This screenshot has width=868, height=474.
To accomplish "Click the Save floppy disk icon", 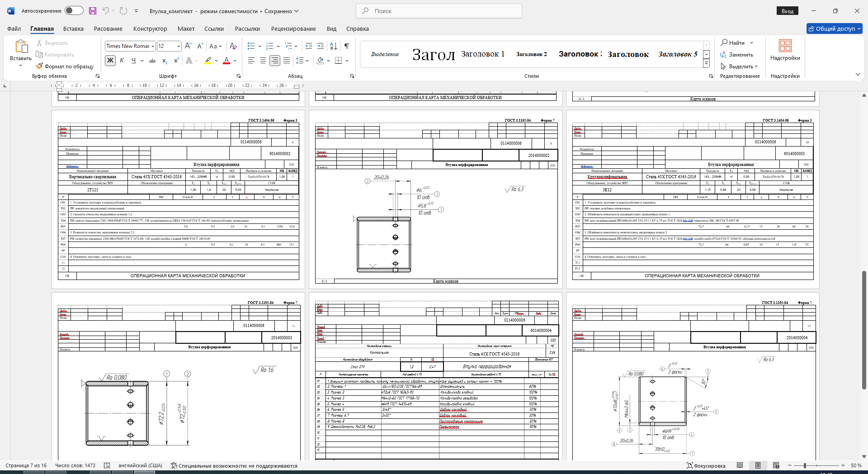I will click(93, 11).
